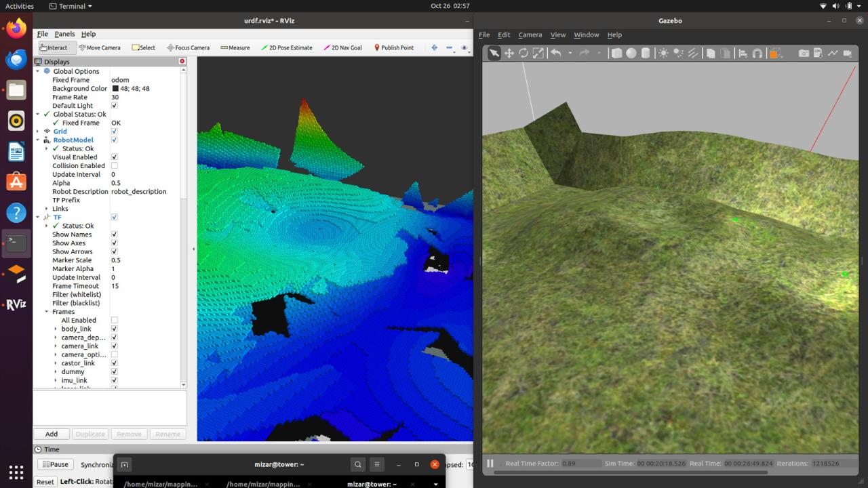Insert a sphere shape in Gazebo
Viewport: 868px width, 488px height.
point(631,54)
